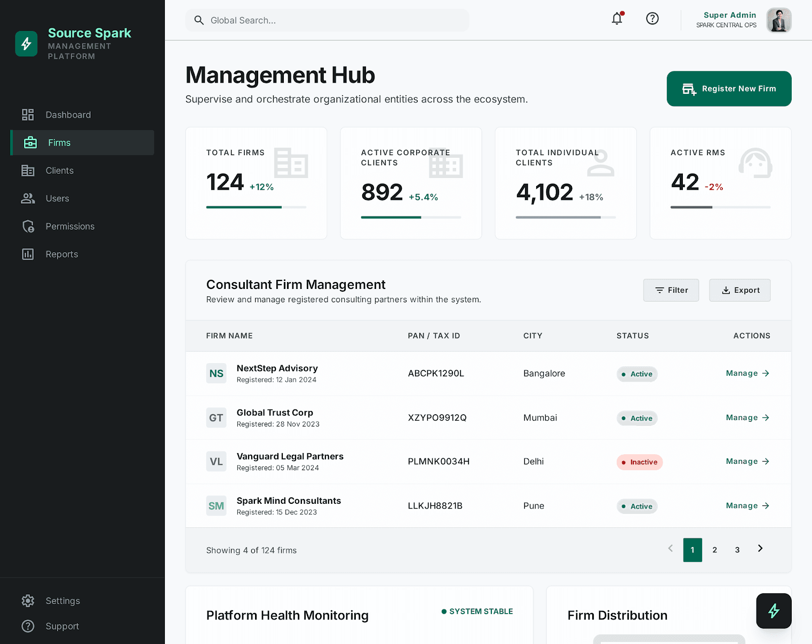Click the Users people icon
The image size is (812, 644).
point(28,198)
